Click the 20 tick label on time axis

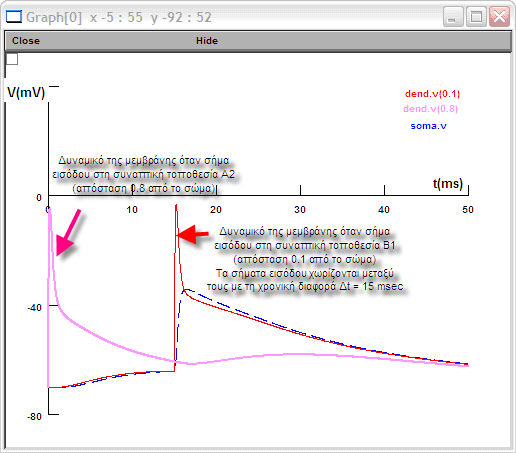click(216, 210)
